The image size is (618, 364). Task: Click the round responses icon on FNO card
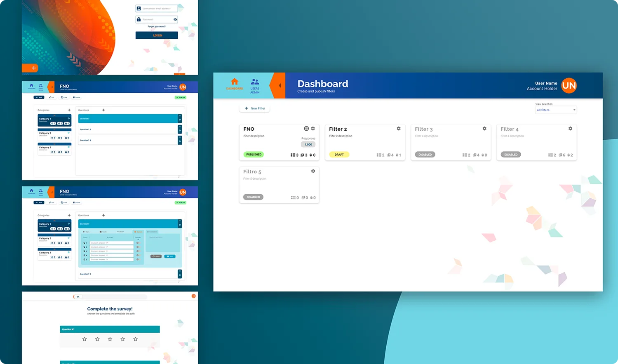[x=306, y=129]
